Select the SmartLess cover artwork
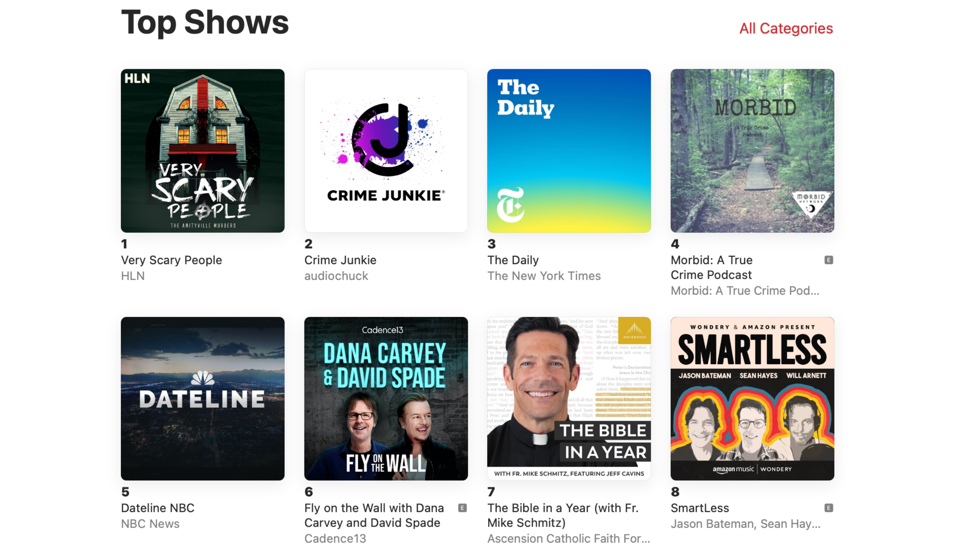 (752, 399)
